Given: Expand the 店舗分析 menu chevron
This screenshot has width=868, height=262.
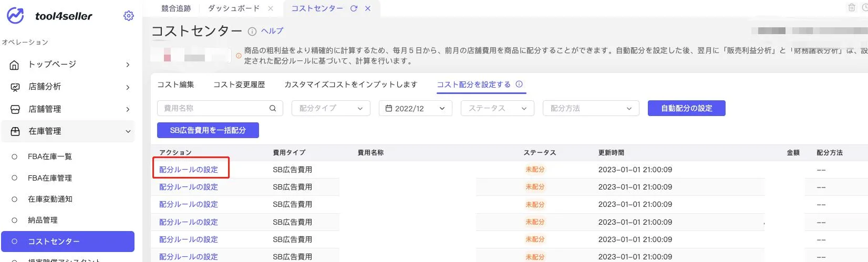Looking at the screenshot, I should (x=128, y=87).
